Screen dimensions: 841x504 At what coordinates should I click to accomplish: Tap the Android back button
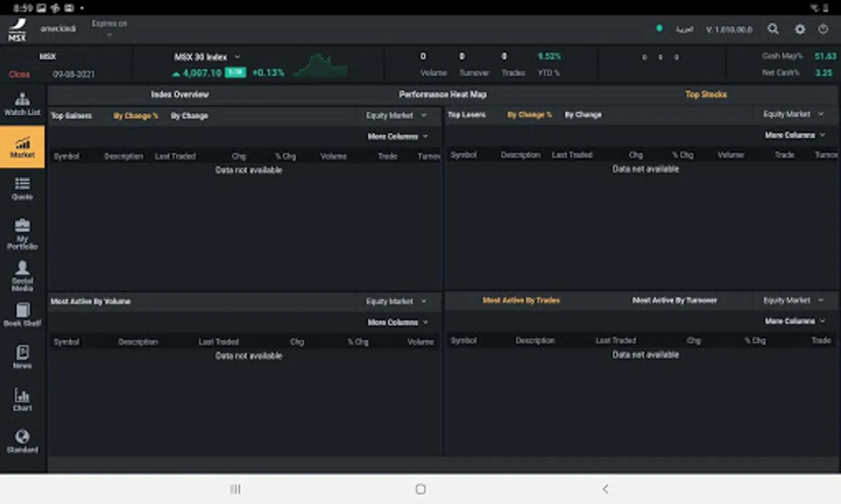606,489
